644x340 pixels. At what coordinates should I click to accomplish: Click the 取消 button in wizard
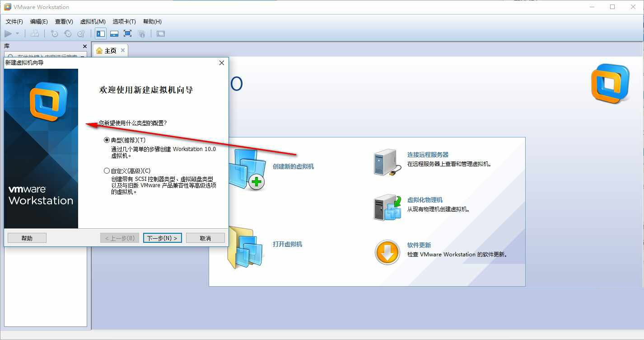coord(205,238)
